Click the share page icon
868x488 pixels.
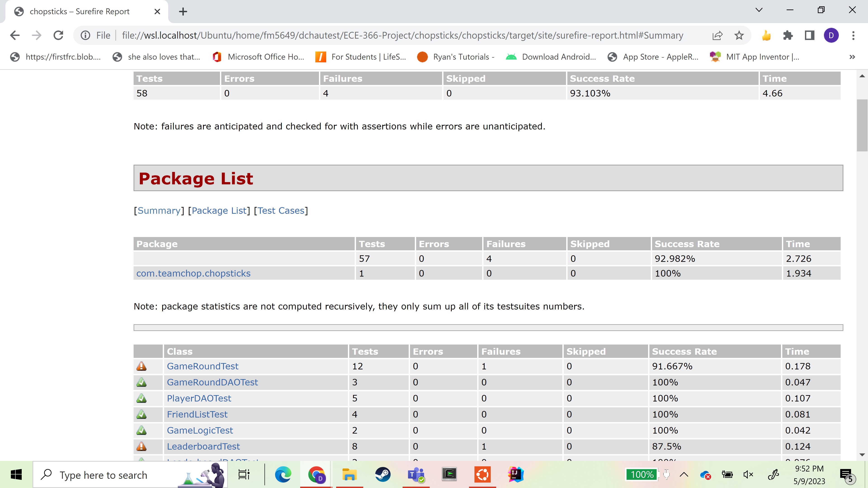pyautogui.click(x=717, y=35)
